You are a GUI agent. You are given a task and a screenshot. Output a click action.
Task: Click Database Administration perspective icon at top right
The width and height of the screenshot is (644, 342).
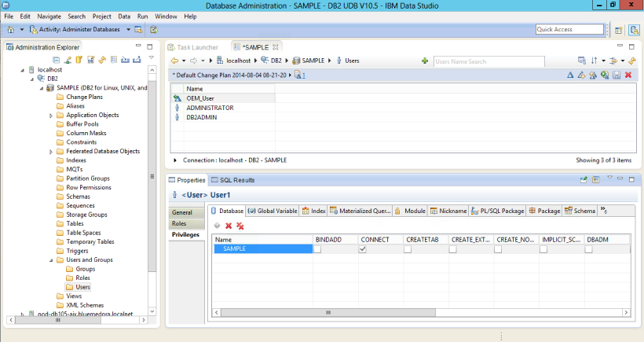pyautogui.click(x=634, y=30)
